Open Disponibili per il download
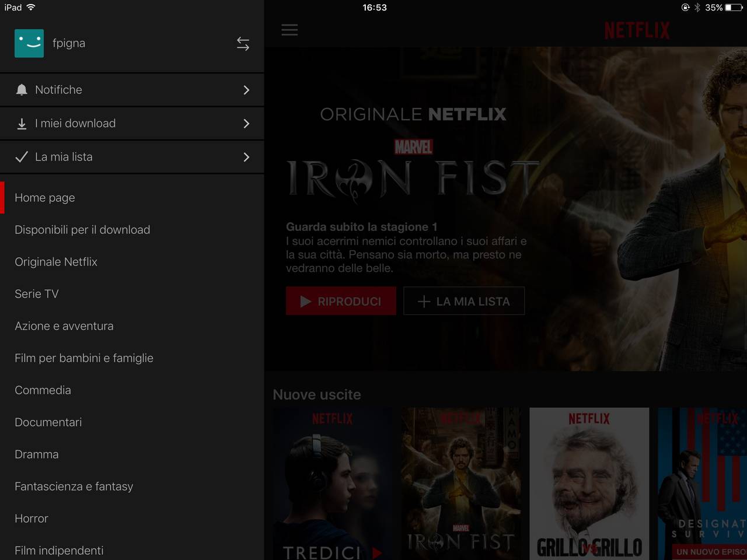This screenshot has width=747, height=560. point(132,230)
